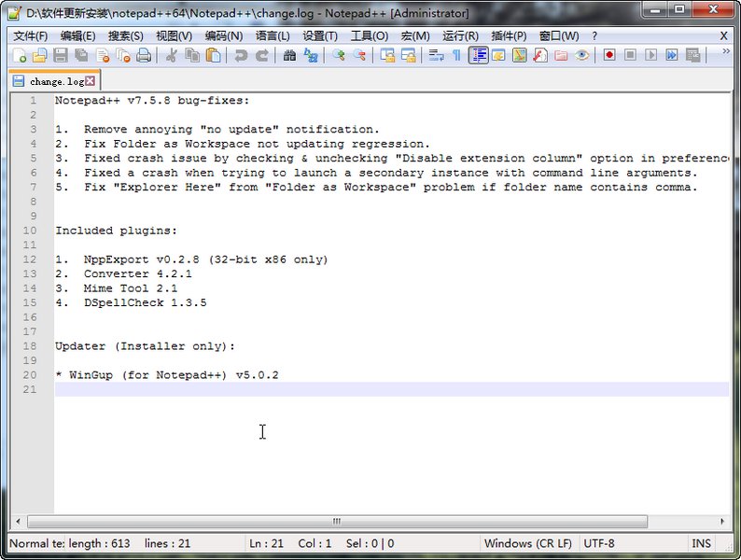Click the horizontal scrollbar thumb

point(337,521)
